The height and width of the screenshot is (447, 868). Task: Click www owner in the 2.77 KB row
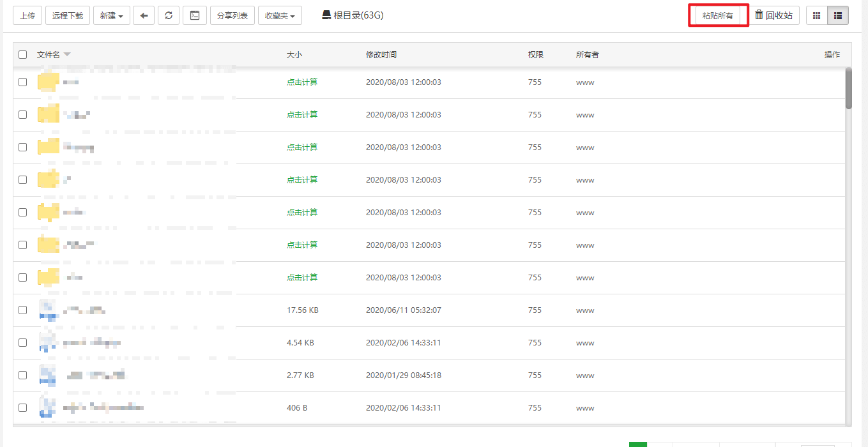pos(585,375)
